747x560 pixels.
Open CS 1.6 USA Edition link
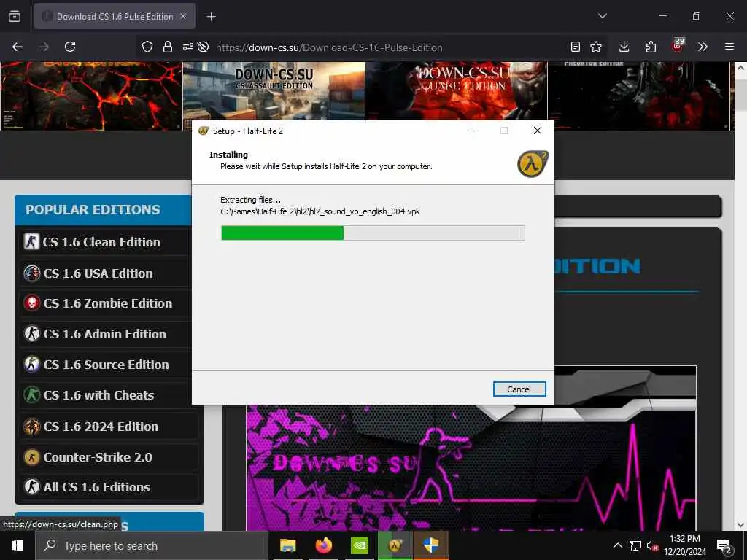coord(98,273)
